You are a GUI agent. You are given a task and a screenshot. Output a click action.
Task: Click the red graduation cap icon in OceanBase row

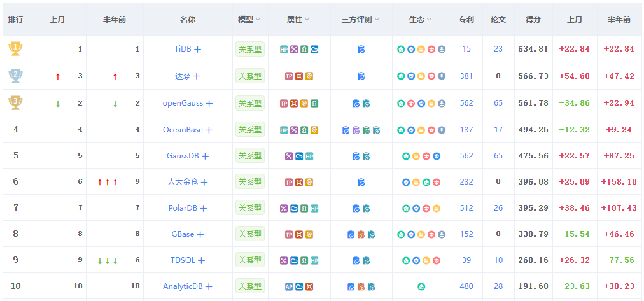(431, 130)
